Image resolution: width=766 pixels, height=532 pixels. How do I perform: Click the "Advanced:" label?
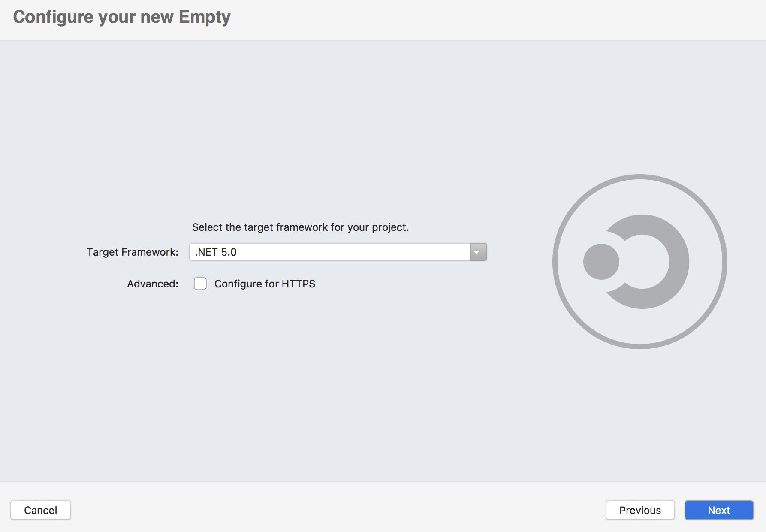[153, 284]
